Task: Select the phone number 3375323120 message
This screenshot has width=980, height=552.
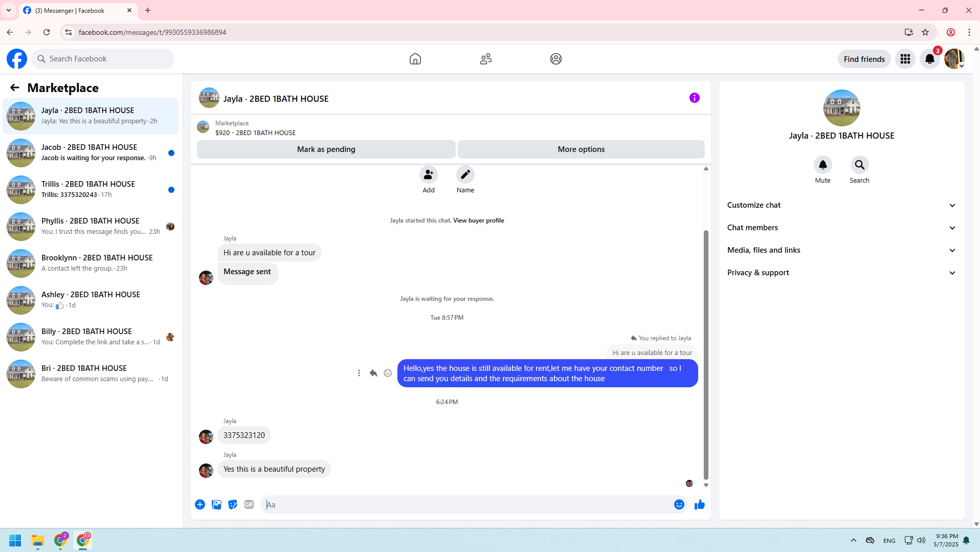Action: (x=244, y=435)
